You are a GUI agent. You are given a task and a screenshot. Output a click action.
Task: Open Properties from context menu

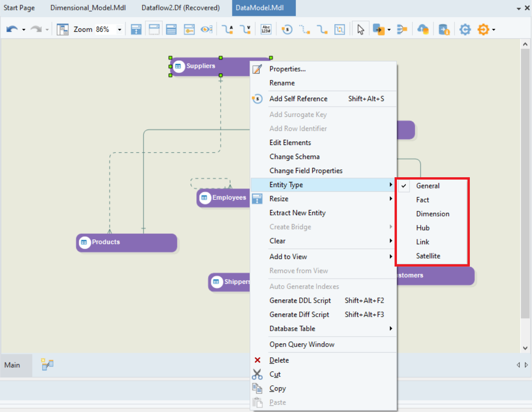click(x=287, y=69)
